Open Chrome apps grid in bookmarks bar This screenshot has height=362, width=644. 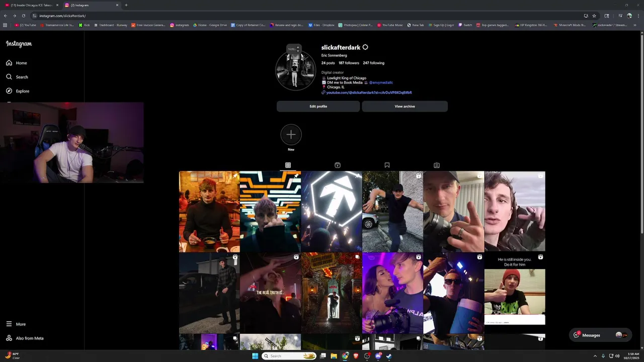coord(6,25)
